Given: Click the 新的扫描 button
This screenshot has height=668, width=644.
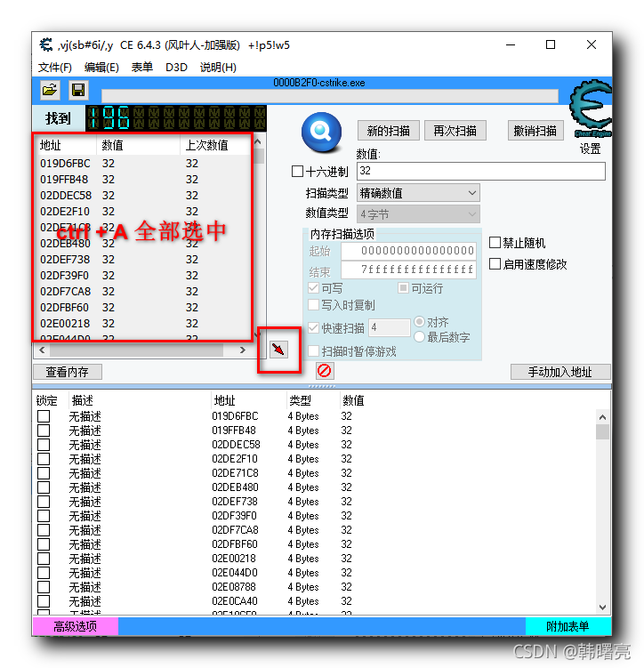Looking at the screenshot, I should tap(389, 131).
